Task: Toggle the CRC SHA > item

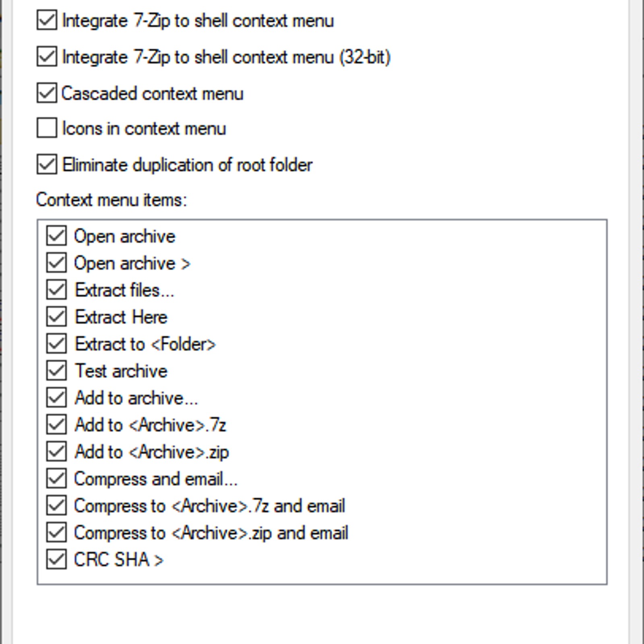Action: 56,559
